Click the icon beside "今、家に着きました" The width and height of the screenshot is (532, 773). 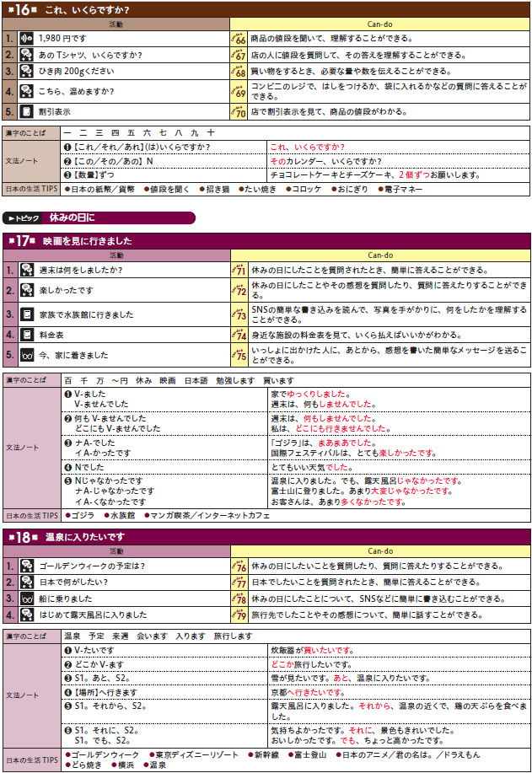coord(26,355)
